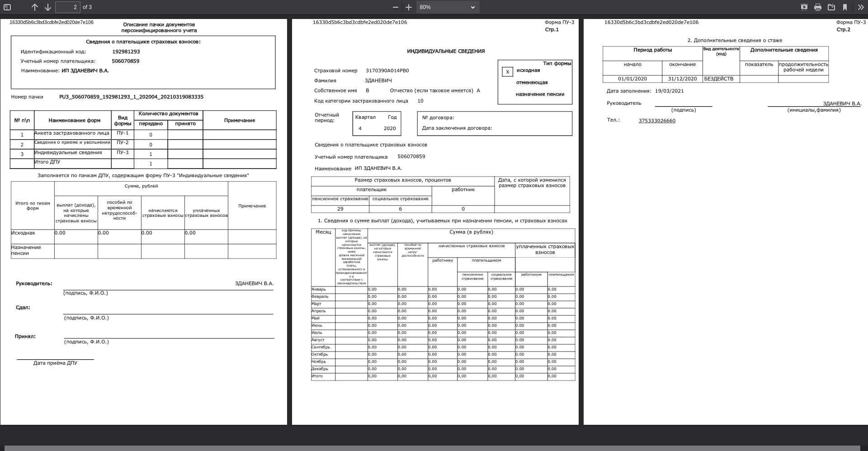
Task: Toggle the sidebar panel button
Action: point(7,7)
